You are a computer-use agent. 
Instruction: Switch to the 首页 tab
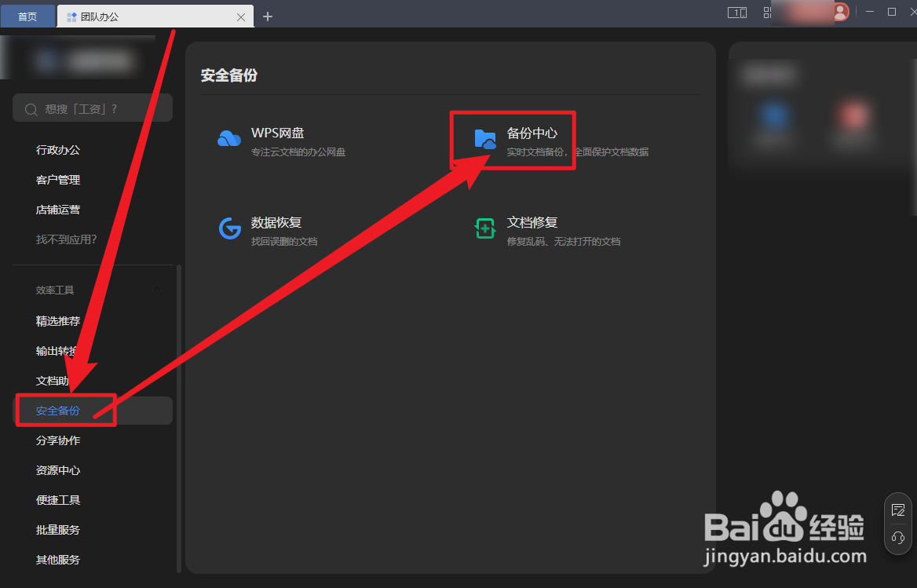[27, 16]
